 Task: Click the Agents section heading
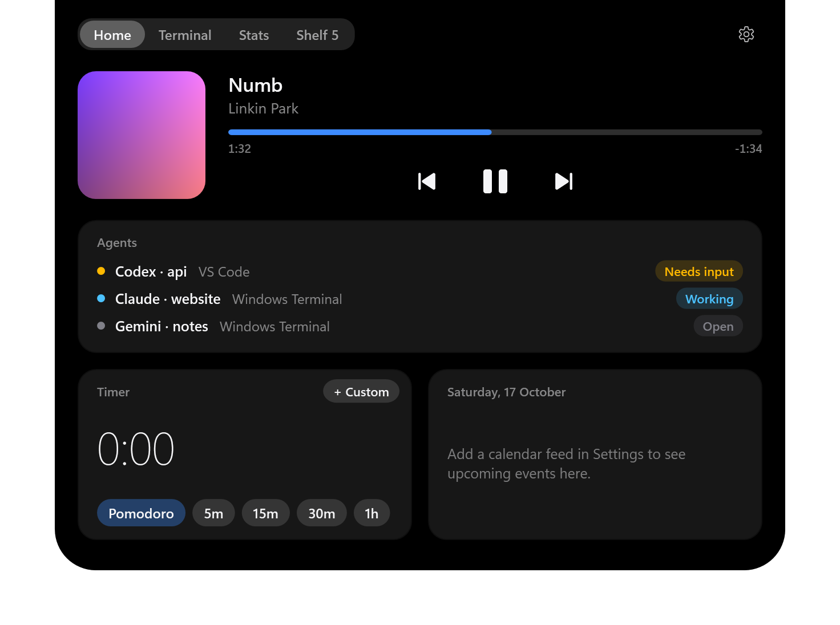pos(117,243)
